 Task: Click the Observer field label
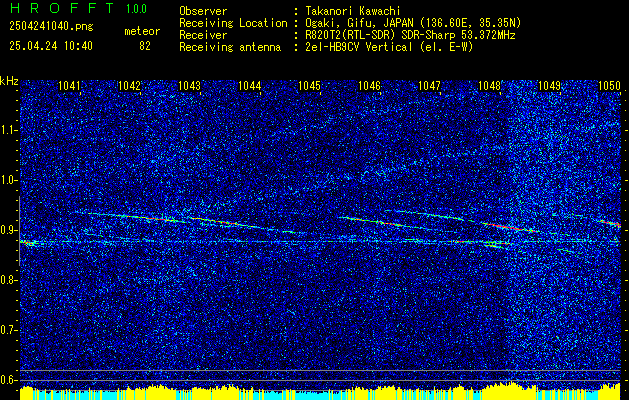click(203, 11)
